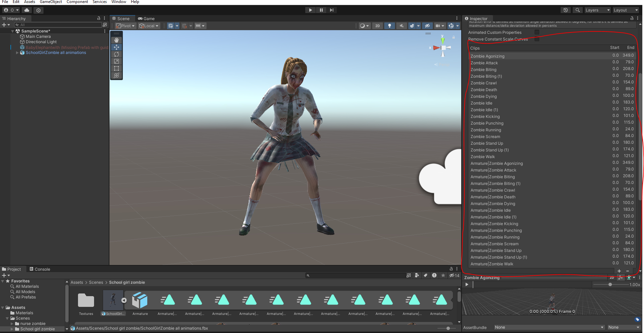Open the cloud services icon
Viewport: 644px width, 333px height.
27,10
